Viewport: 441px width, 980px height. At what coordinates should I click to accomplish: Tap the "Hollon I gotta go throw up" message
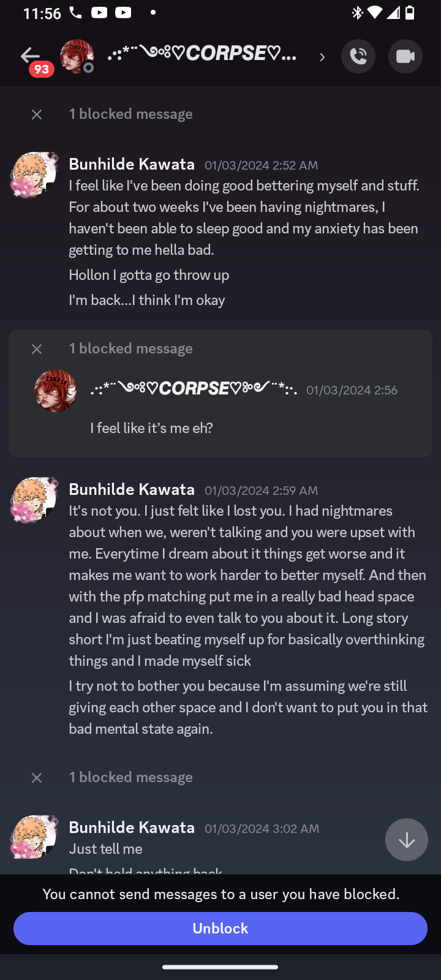pyautogui.click(x=149, y=275)
